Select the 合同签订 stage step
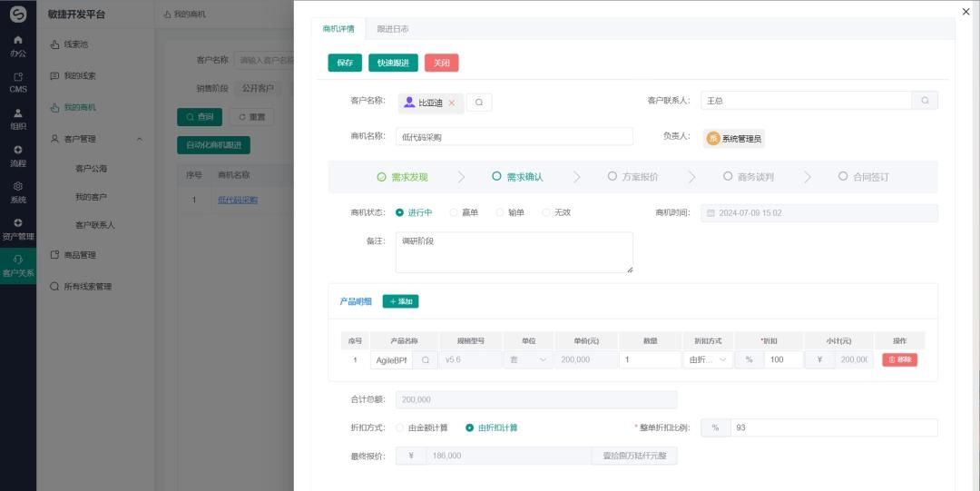This screenshot has height=491, width=980. pyautogui.click(x=863, y=177)
